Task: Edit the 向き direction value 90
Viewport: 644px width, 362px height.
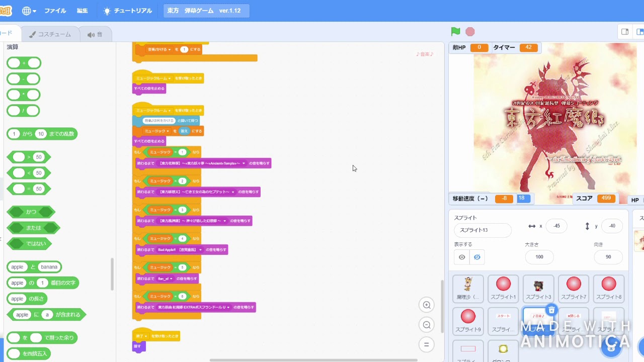Action: [608, 256]
